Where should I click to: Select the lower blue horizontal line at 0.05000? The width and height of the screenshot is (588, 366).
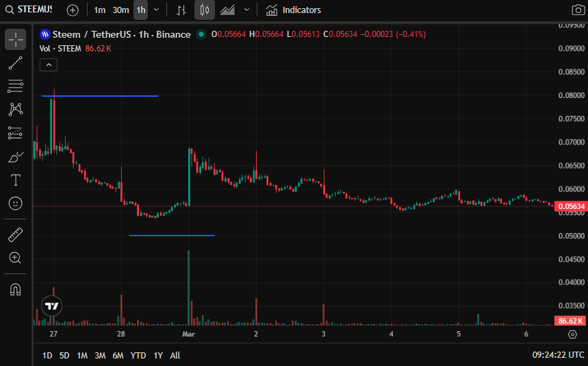172,235
